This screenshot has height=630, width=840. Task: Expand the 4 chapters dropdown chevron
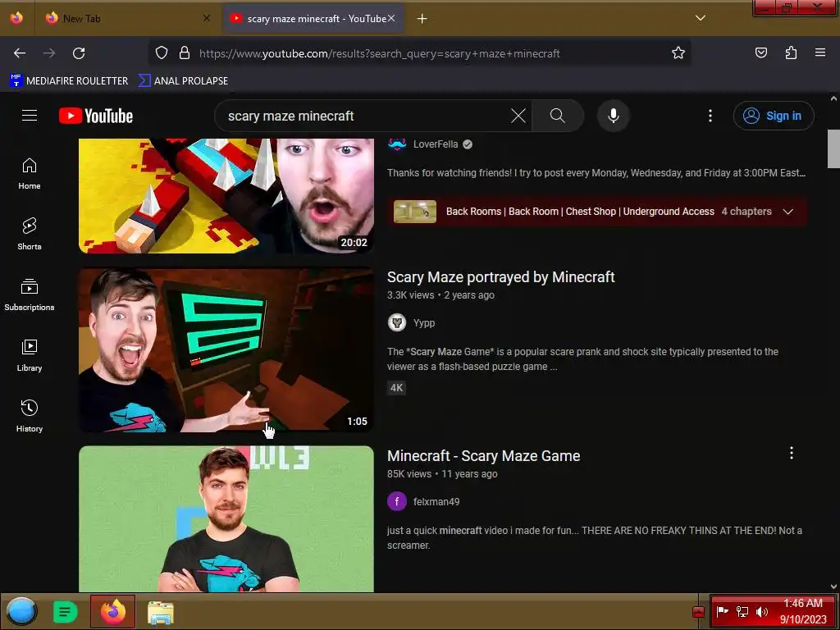pos(788,212)
